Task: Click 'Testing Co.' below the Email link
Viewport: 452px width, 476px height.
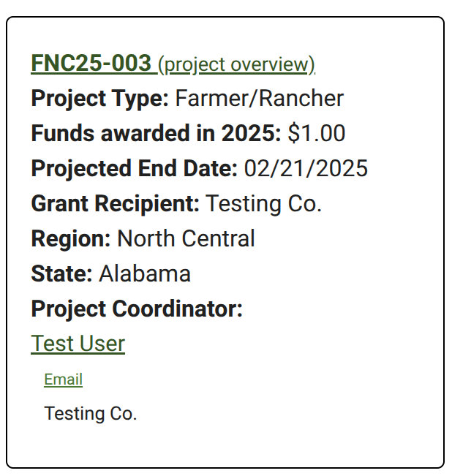Action: (91, 414)
